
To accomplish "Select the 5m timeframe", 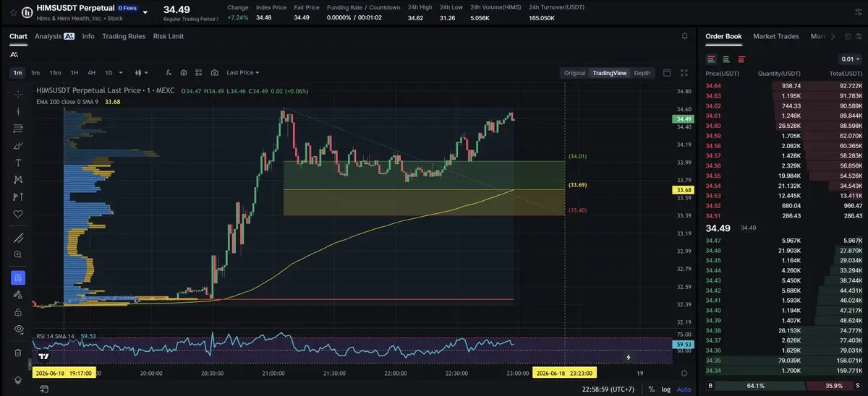I will pyautogui.click(x=35, y=72).
